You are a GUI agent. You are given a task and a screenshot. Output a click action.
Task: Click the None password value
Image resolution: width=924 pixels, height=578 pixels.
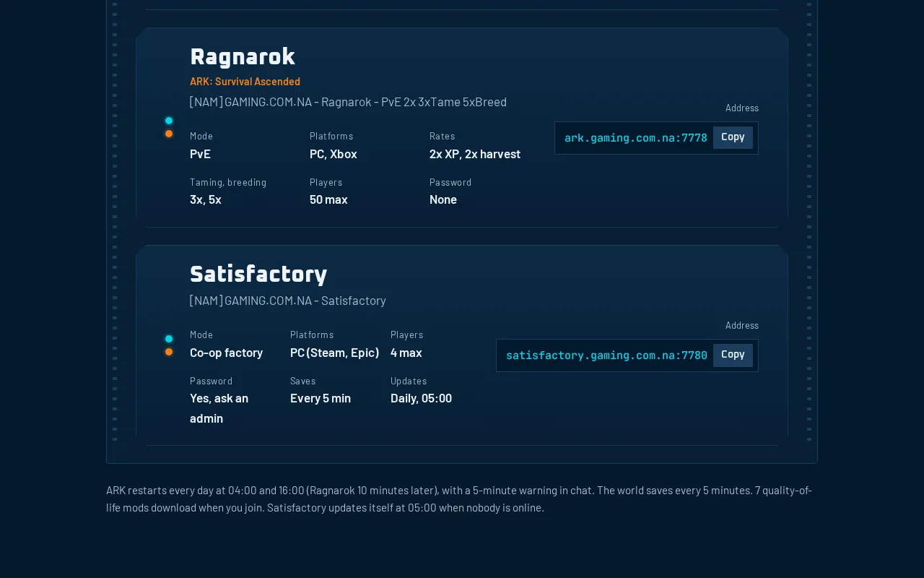pyautogui.click(x=443, y=199)
